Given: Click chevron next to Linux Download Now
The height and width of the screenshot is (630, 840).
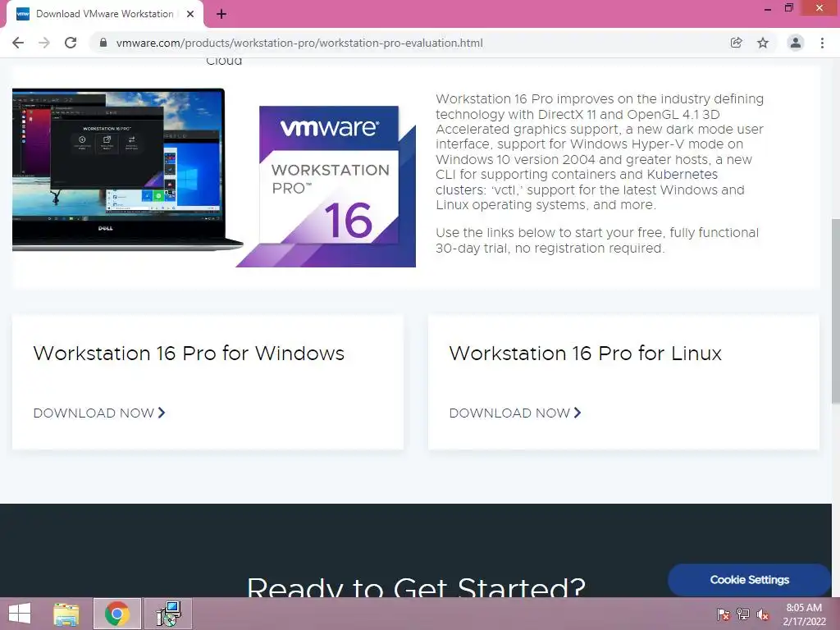Looking at the screenshot, I should (x=577, y=413).
